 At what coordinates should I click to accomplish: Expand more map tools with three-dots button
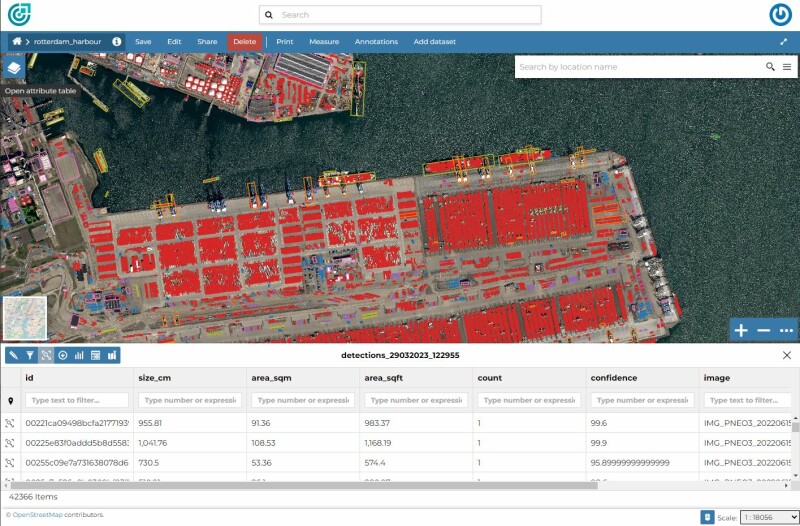tap(786, 330)
